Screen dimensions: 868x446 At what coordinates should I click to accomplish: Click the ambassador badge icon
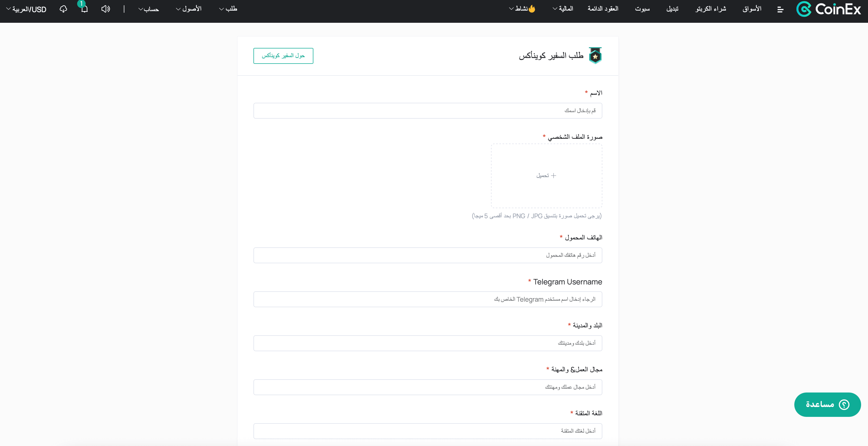(595, 56)
